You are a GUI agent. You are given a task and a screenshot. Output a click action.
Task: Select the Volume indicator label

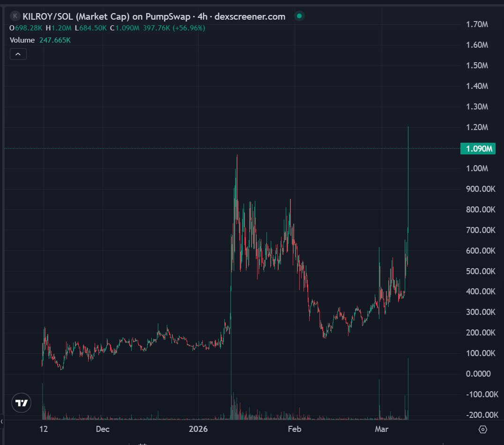click(22, 40)
